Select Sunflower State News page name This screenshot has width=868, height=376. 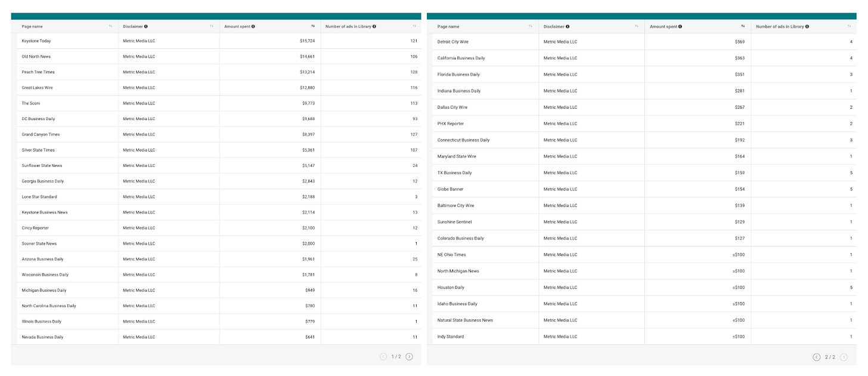[42, 165]
